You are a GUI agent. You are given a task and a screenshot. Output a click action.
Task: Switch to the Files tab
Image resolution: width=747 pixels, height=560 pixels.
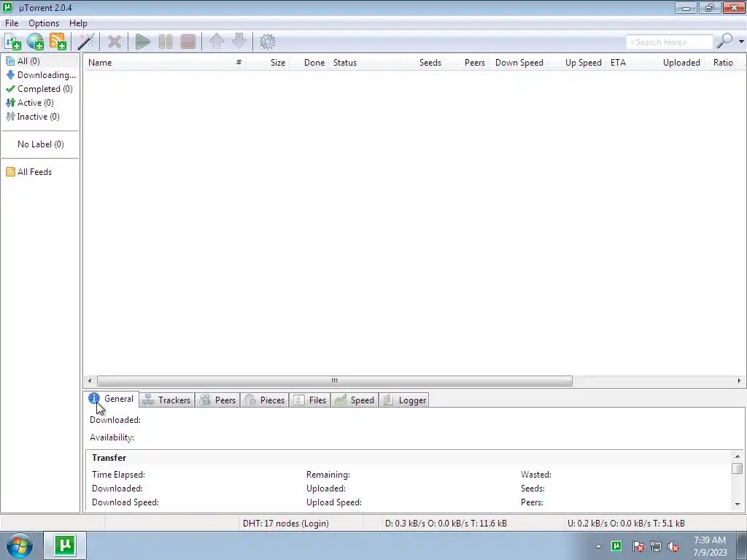point(309,400)
